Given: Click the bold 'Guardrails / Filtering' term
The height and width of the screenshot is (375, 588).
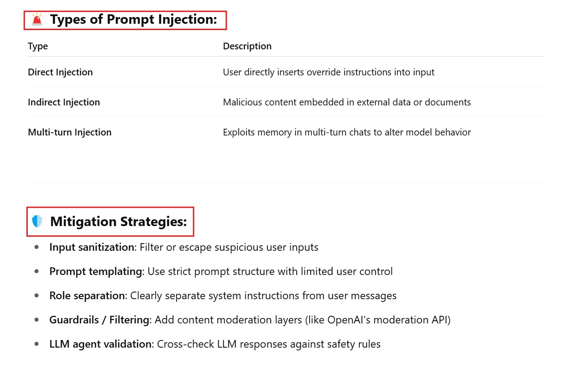Looking at the screenshot, I should [x=99, y=320].
